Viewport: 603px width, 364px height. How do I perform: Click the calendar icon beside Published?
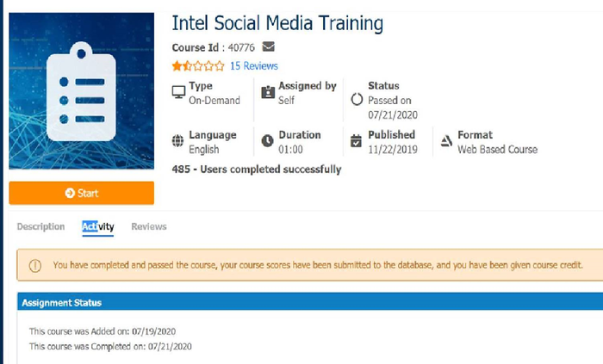[357, 140]
